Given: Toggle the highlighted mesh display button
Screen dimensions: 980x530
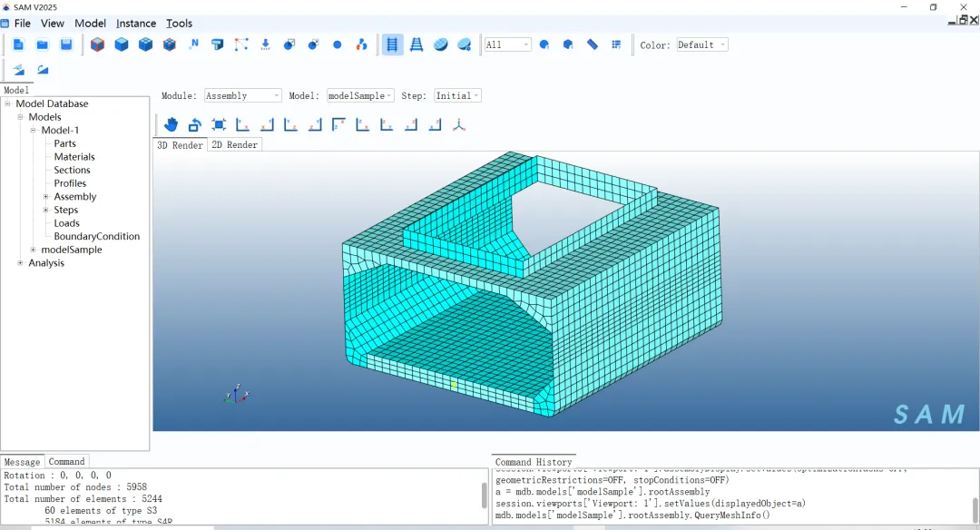Looking at the screenshot, I should coord(392,44).
